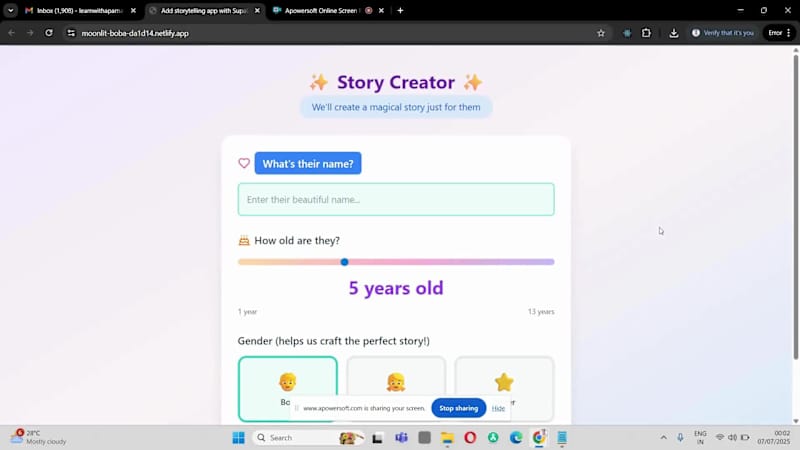This screenshot has height=450, width=800.
Task: Open Google Chrome from taskbar
Action: [x=539, y=438]
